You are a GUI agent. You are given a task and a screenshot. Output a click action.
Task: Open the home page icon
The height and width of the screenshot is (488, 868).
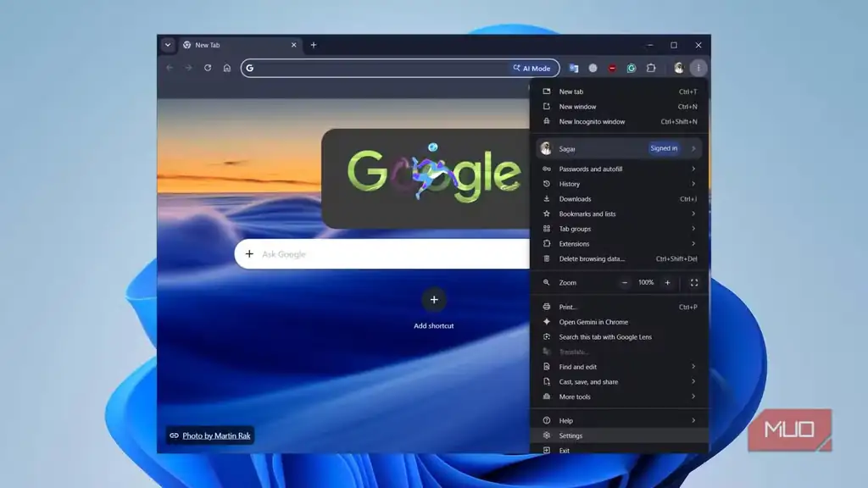(x=227, y=68)
